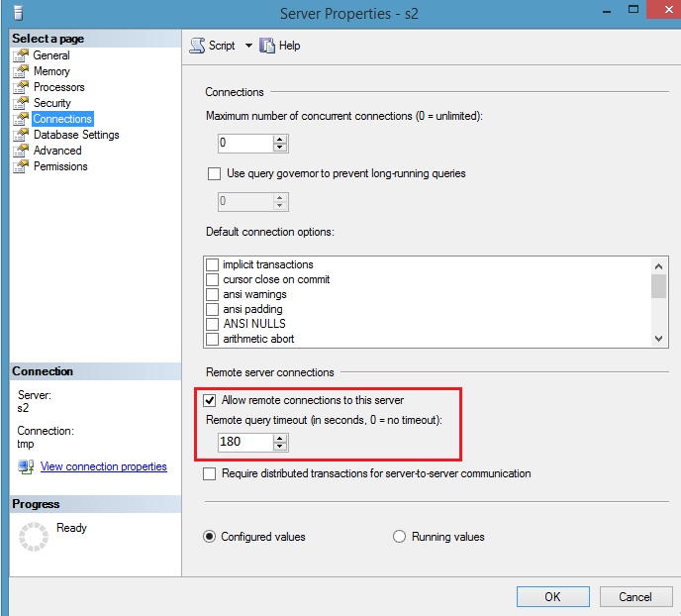Click the Processors page icon
681x616 pixels.
21,87
